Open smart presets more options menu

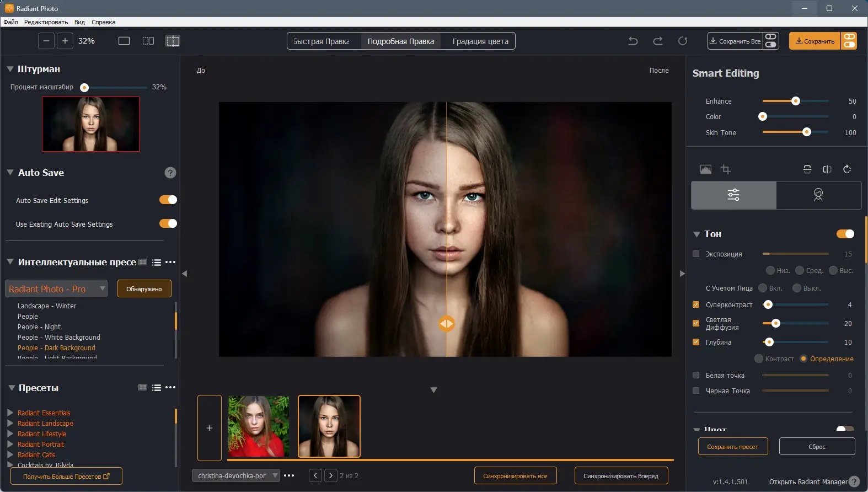[170, 262]
